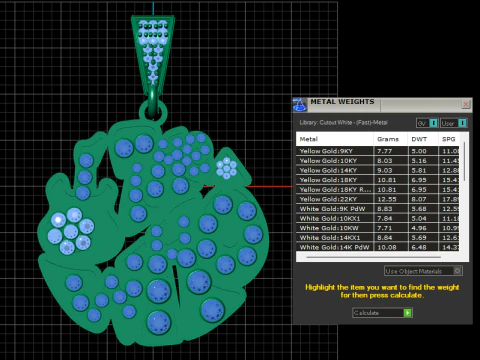Select the White Gold:14KX1 row
This screenshot has width=480, height=360.
click(378, 238)
